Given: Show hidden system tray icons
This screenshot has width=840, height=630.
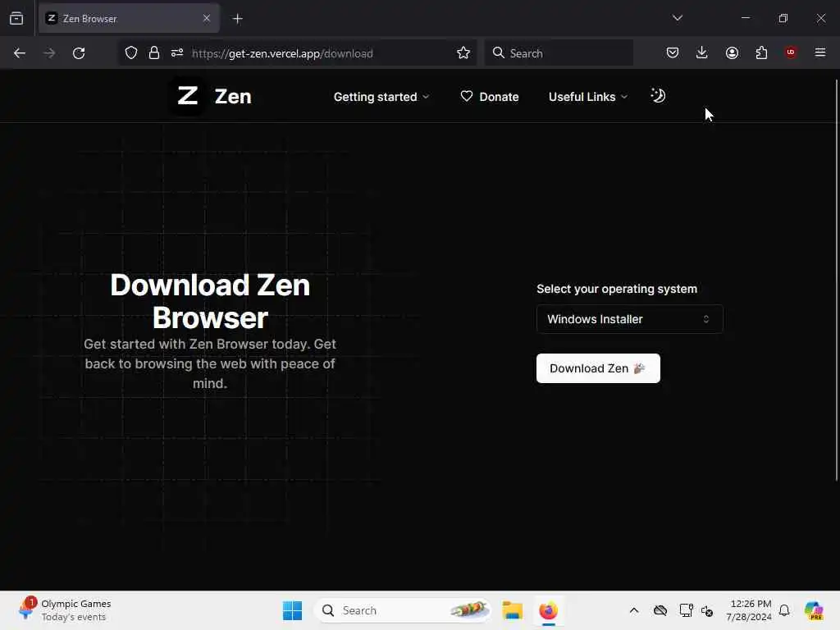Looking at the screenshot, I should coord(634,610).
